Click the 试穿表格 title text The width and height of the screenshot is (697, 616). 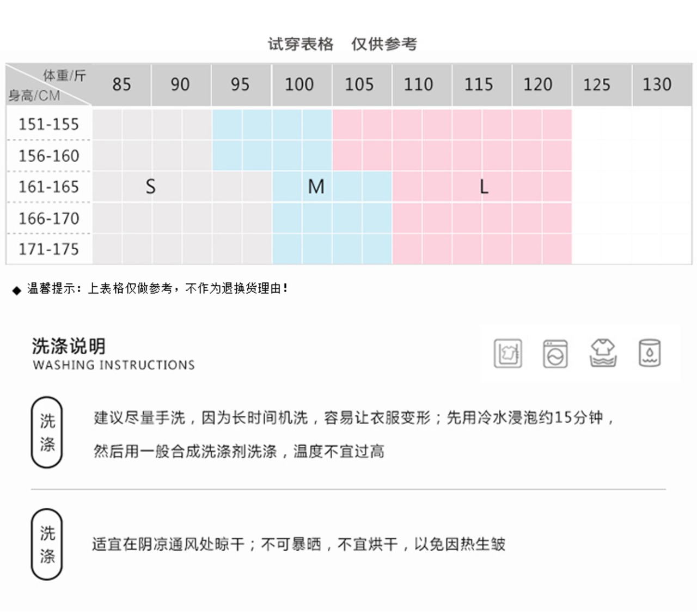(x=301, y=44)
